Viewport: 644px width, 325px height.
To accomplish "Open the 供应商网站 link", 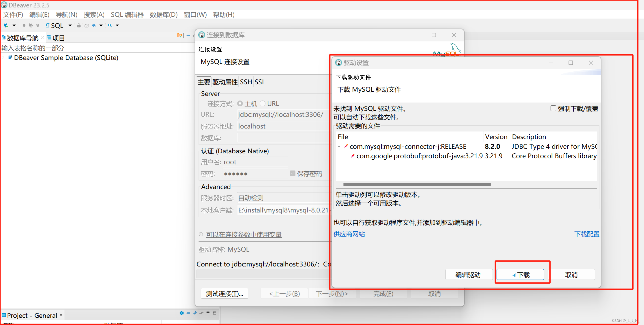I will 349,234.
